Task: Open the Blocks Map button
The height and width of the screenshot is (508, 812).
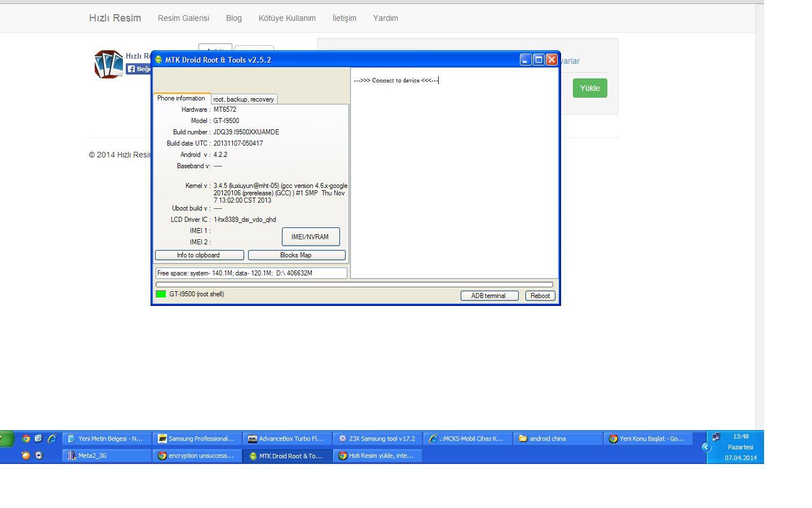Action: pos(296,255)
